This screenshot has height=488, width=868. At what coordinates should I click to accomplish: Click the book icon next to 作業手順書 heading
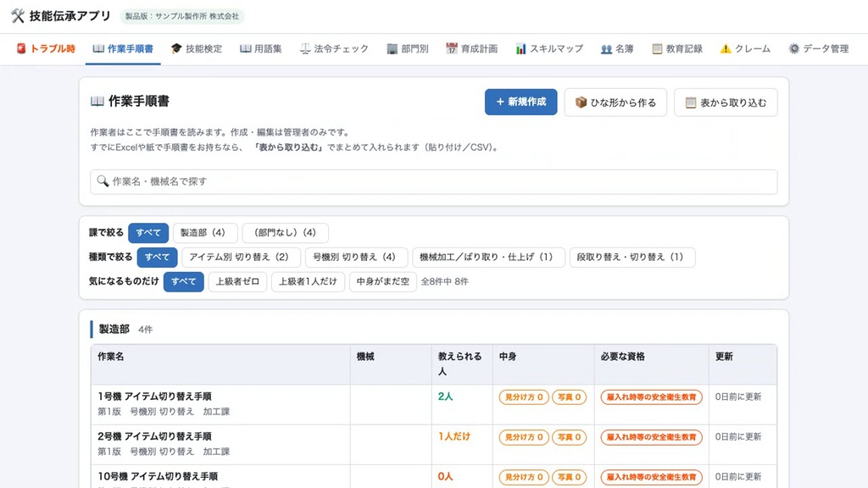pyautogui.click(x=97, y=102)
